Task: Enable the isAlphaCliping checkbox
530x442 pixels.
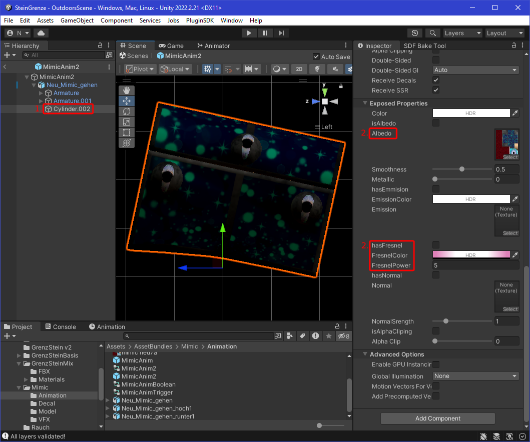Action: 436,331
